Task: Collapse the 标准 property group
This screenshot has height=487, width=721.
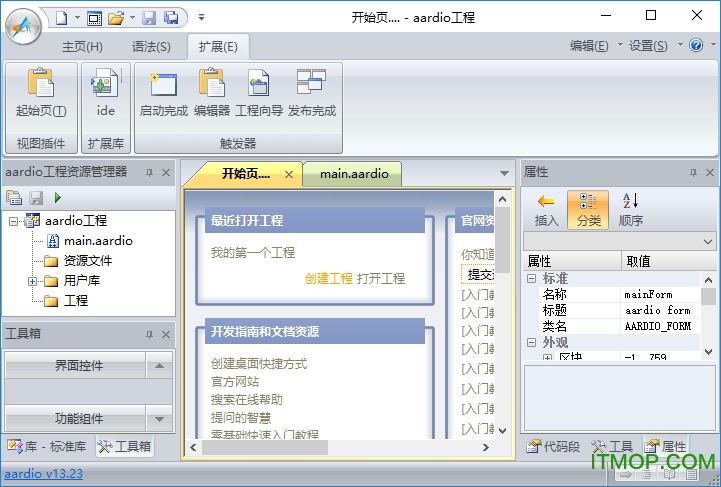Action: [532, 279]
